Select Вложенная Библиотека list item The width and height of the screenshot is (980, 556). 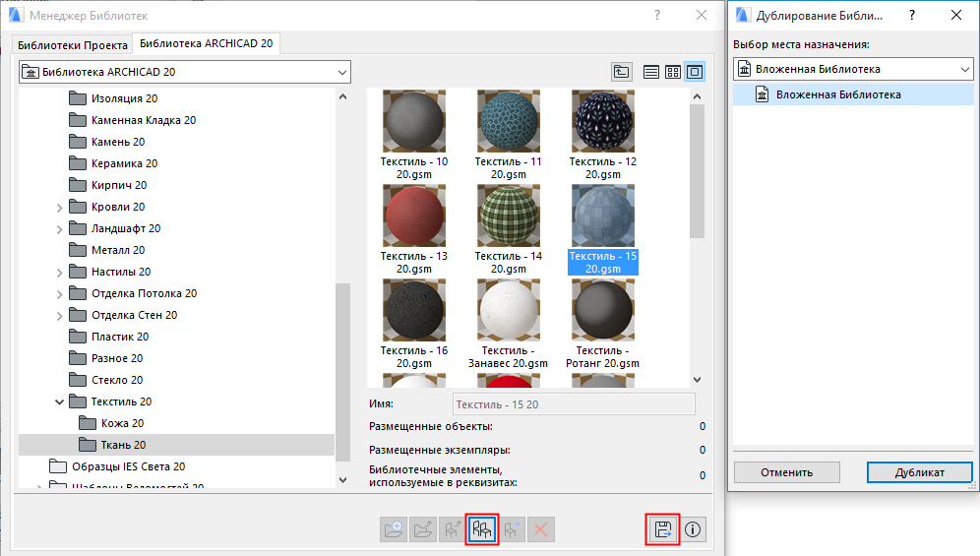click(853, 94)
